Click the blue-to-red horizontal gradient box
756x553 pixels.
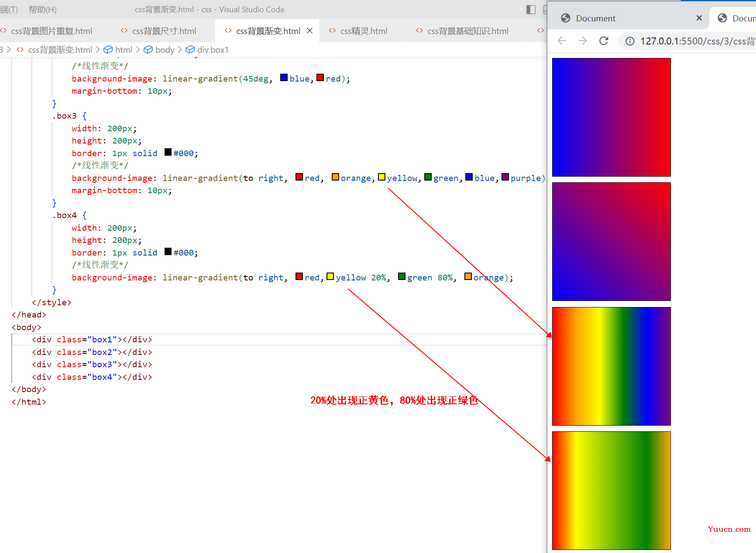pos(611,117)
